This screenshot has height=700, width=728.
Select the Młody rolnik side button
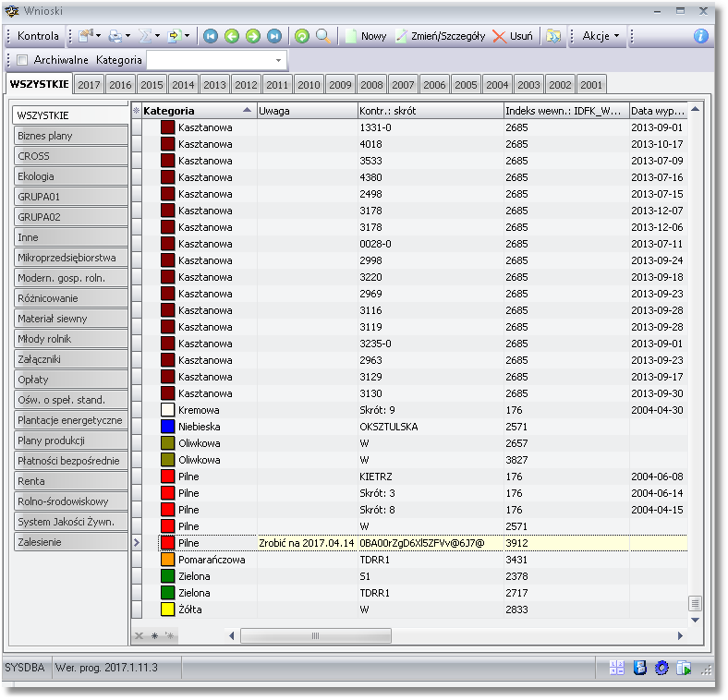point(71,339)
